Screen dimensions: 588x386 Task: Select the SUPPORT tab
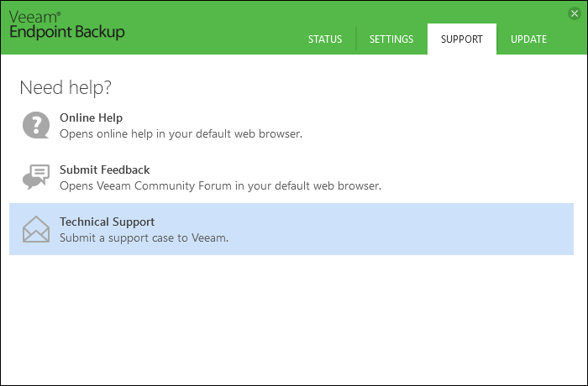(462, 39)
